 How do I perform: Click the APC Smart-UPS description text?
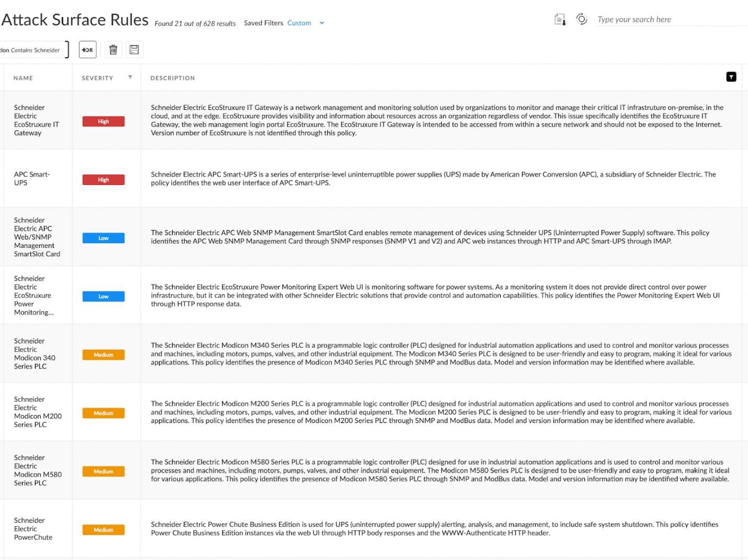coord(433,178)
